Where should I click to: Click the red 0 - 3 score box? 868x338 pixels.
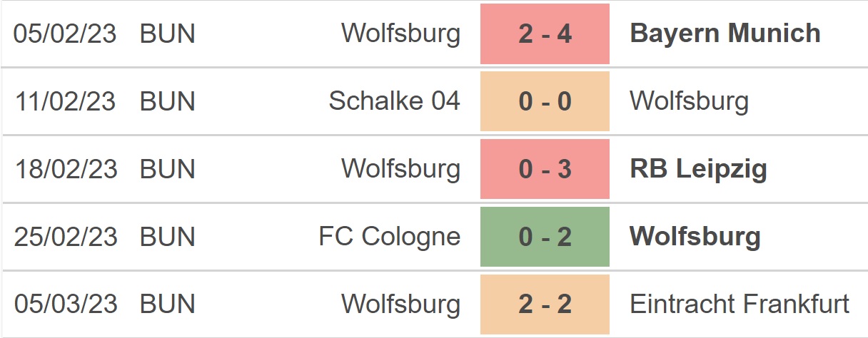click(x=545, y=169)
